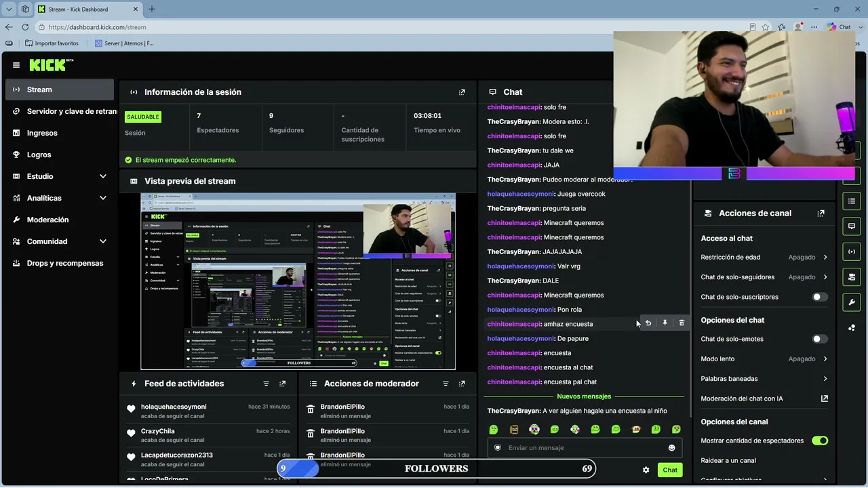868x488 pixels.
Task: Click Raidear a un canal
Action: [x=728, y=461]
